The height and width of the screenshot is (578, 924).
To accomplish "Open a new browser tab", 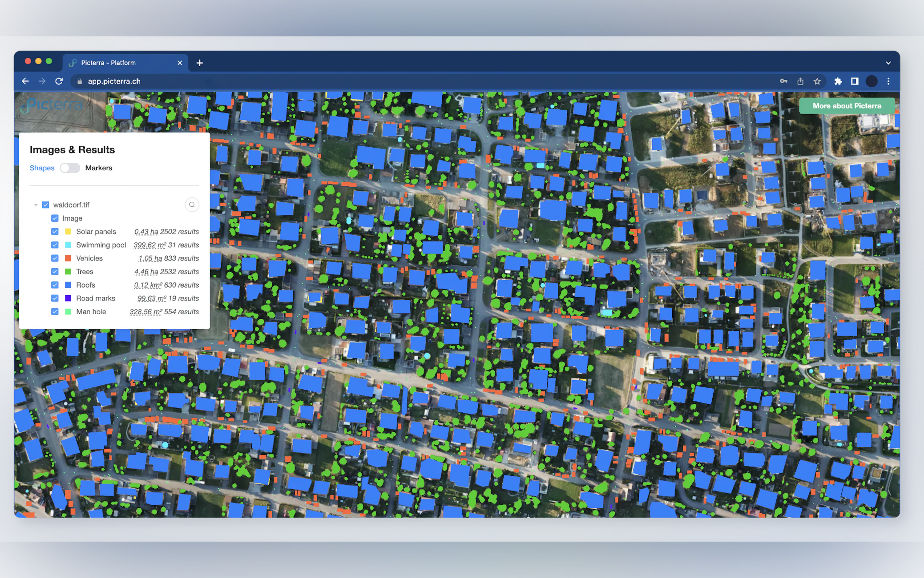I will [199, 63].
